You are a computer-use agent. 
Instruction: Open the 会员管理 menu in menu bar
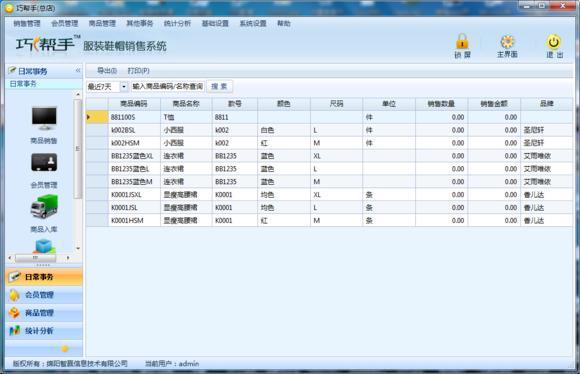click(64, 23)
